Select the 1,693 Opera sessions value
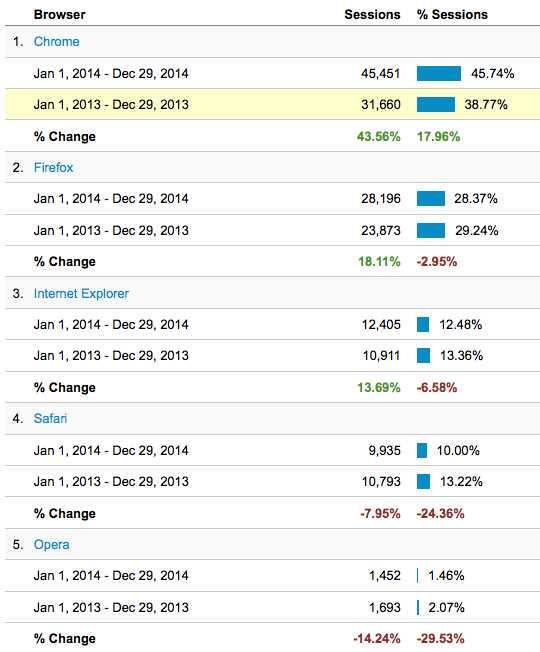 point(385,608)
